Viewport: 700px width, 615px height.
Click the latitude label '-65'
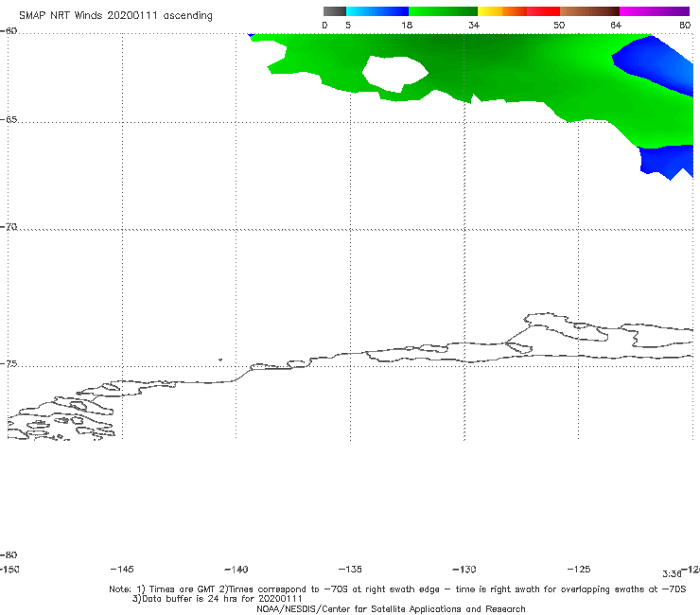click(x=9, y=120)
